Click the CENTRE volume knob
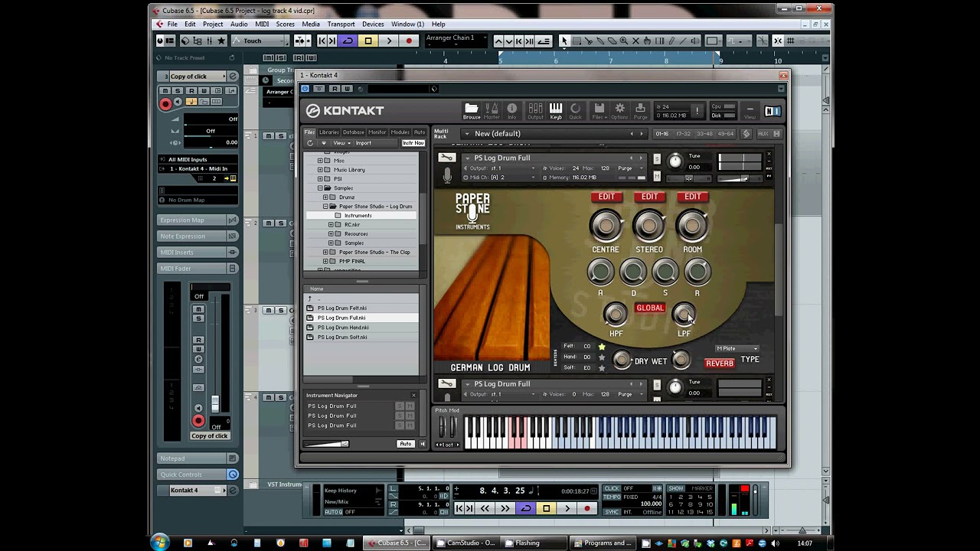The height and width of the screenshot is (551, 980). (606, 226)
